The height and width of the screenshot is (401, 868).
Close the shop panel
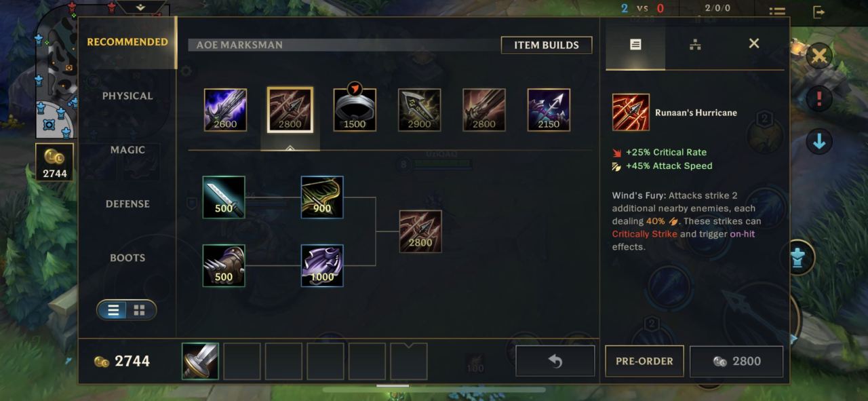click(754, 43)
